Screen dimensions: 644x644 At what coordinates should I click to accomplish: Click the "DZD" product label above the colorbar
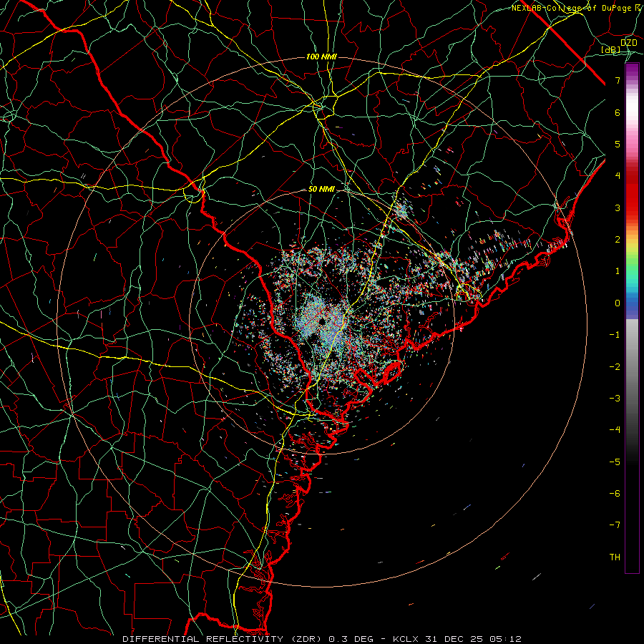click(x=629, y=43)
